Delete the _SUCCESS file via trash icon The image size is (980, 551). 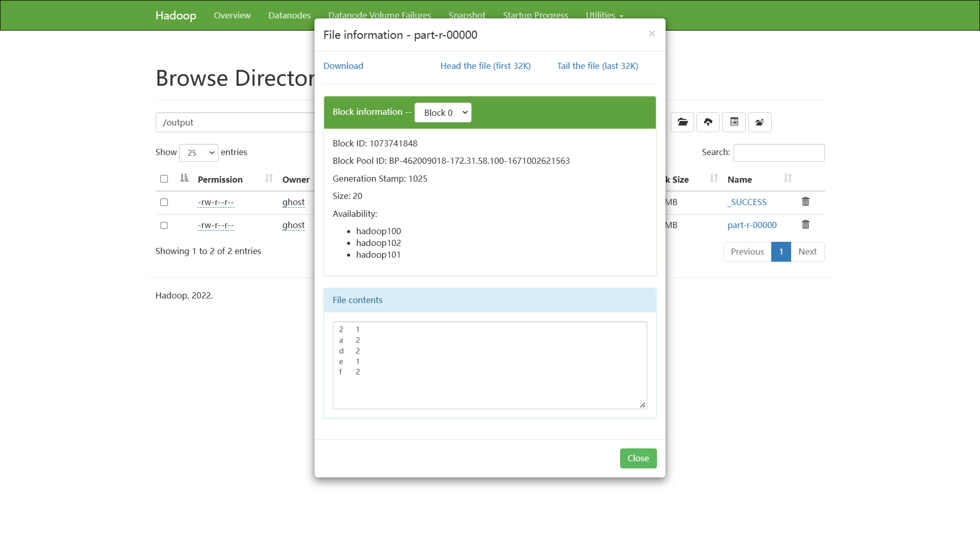pos(805,202)
